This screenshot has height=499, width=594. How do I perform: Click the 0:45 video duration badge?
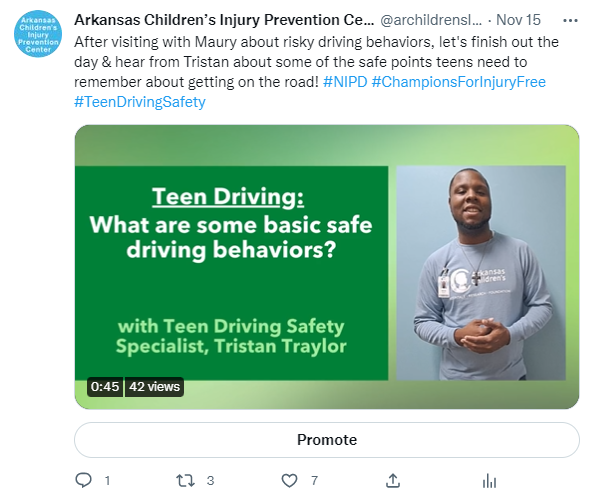point(105,386)
